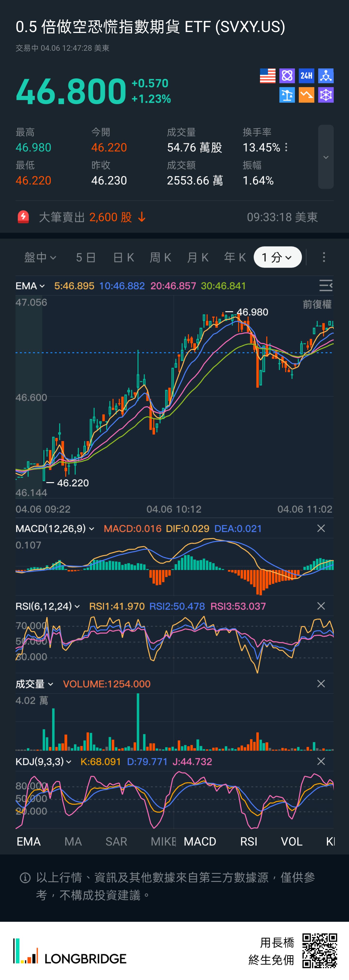The height and width of the screenshot is (980, 349).
Task: Switch to the 日K chart tab
Action: [124, 257]
